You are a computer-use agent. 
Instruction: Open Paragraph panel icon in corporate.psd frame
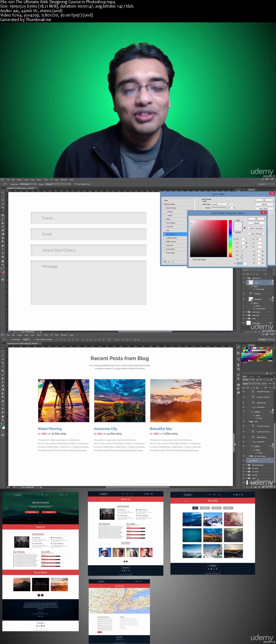238,379
